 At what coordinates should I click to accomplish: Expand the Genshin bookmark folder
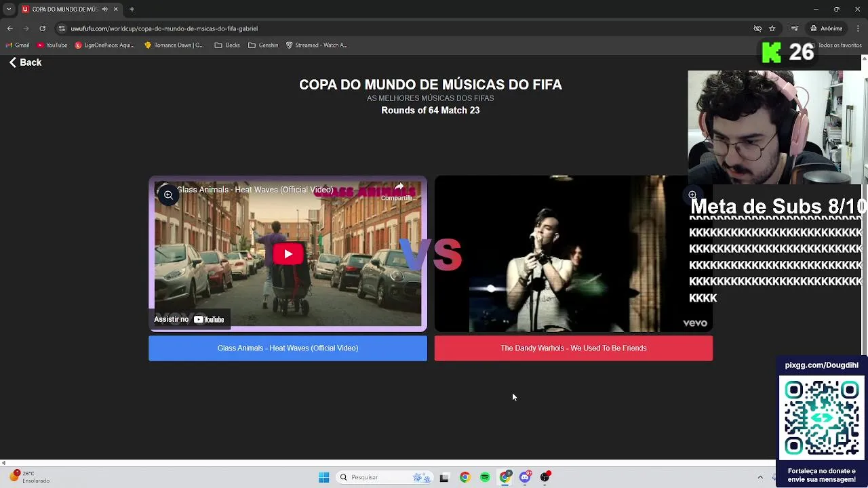[263, 45]
